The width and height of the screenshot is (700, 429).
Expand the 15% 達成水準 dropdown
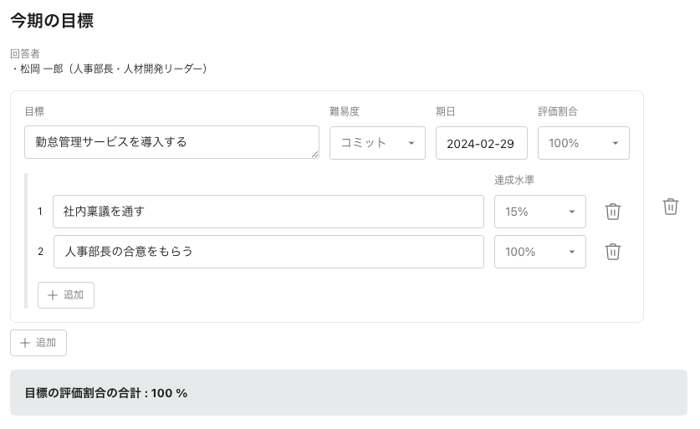click(539, 212)
